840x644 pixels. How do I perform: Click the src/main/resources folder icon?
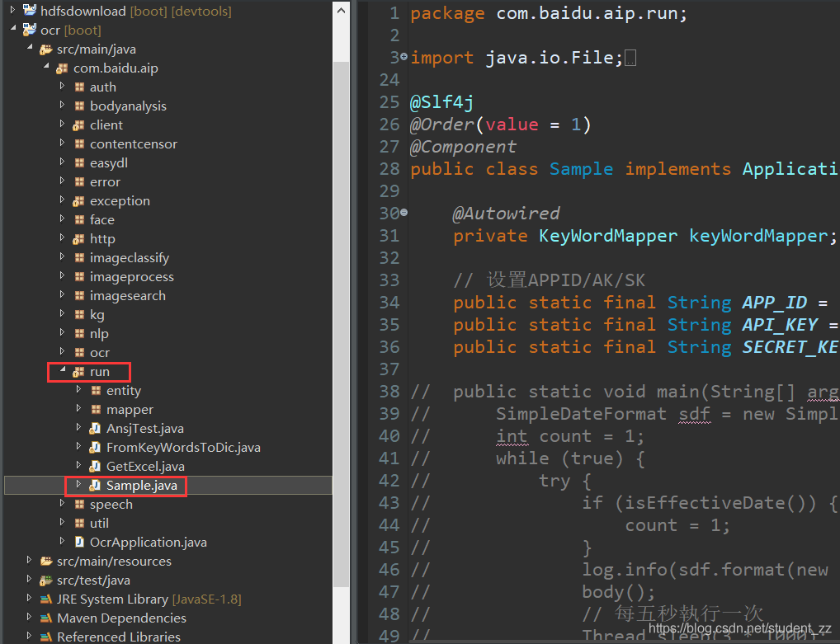(46, 561)
